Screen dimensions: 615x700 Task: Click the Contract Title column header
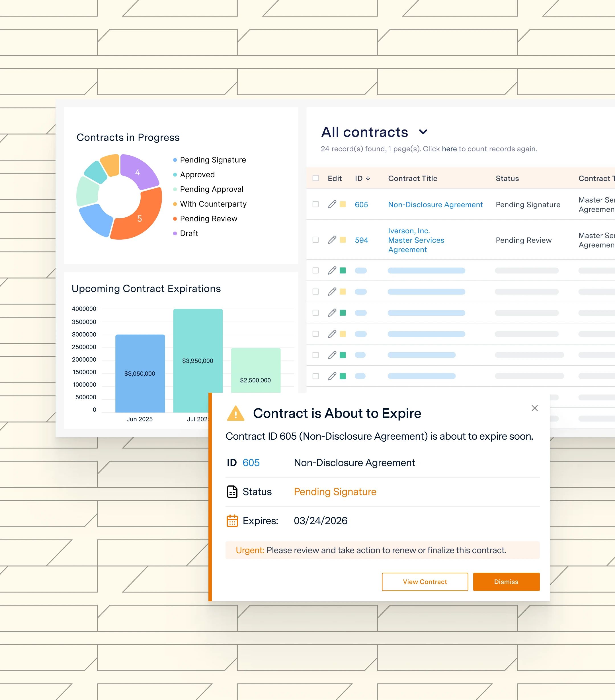click(413, 178)
